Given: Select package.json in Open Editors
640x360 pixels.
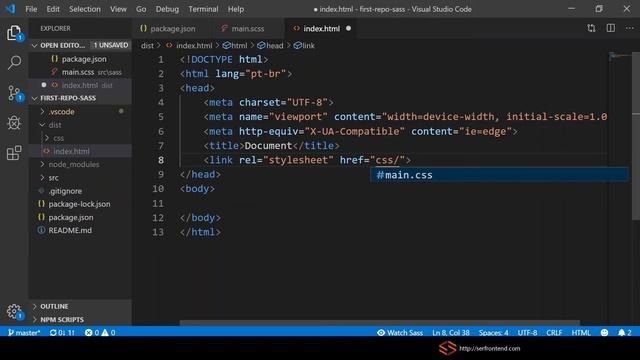Looking at the screenshot, I should 80,59.
